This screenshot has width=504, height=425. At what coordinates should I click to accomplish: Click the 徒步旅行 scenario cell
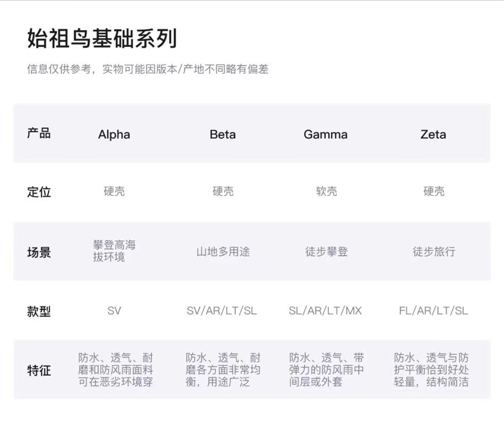(434, 252)
